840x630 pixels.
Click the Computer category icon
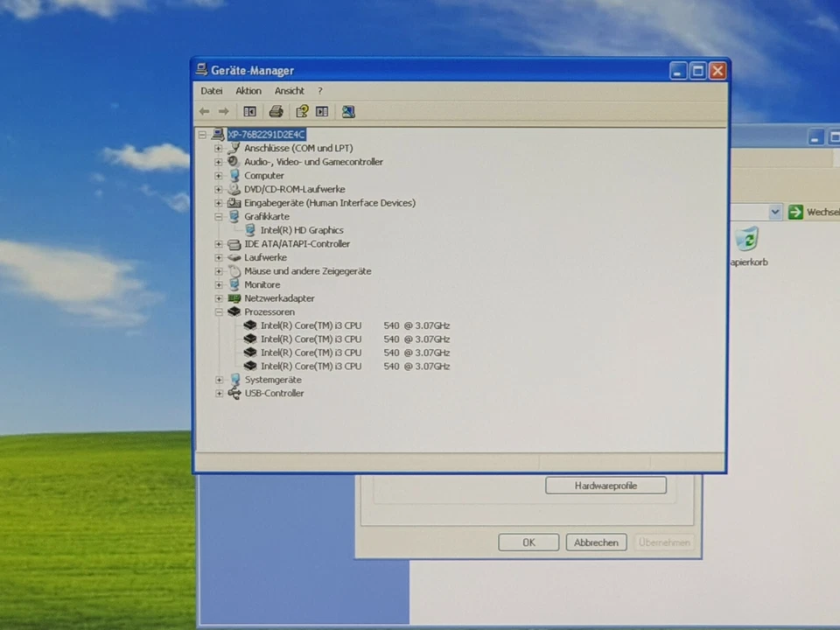pyautogui.click(x=234, y=175)
